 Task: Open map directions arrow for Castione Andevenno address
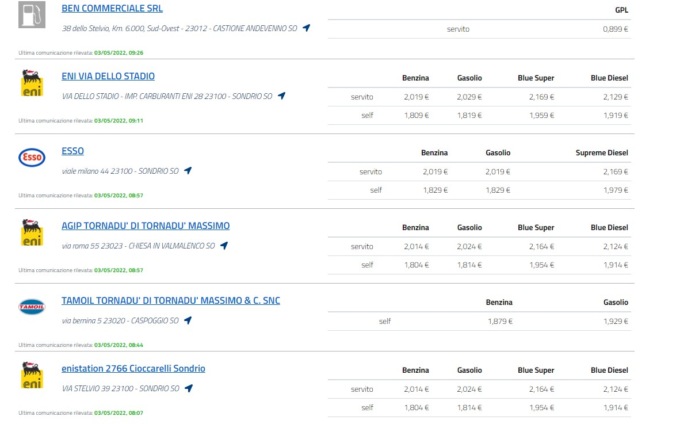pyautogui.click(x=307, y=28)
